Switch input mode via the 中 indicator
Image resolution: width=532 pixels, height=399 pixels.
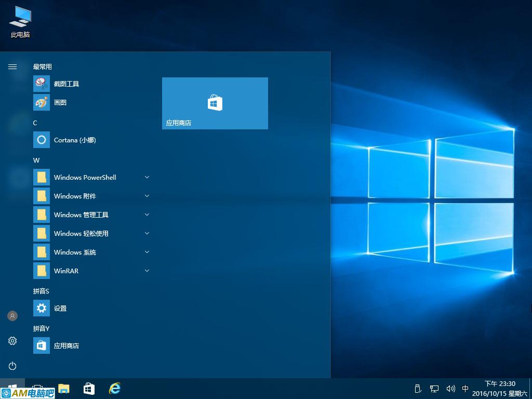click(465, 389)
